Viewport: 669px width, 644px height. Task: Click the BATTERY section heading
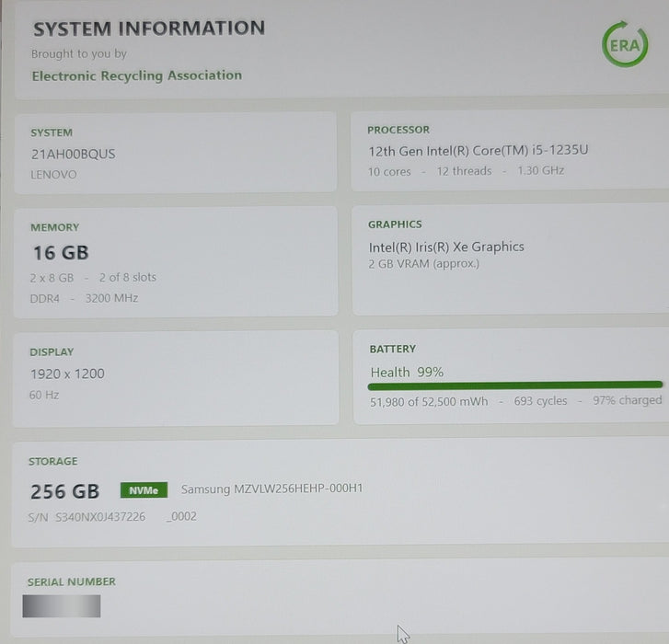coord(393,349)
